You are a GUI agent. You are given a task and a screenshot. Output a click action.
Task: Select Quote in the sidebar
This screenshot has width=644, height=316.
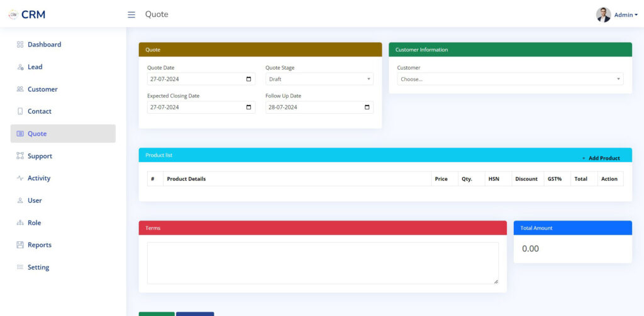click(x=63, y=133)
